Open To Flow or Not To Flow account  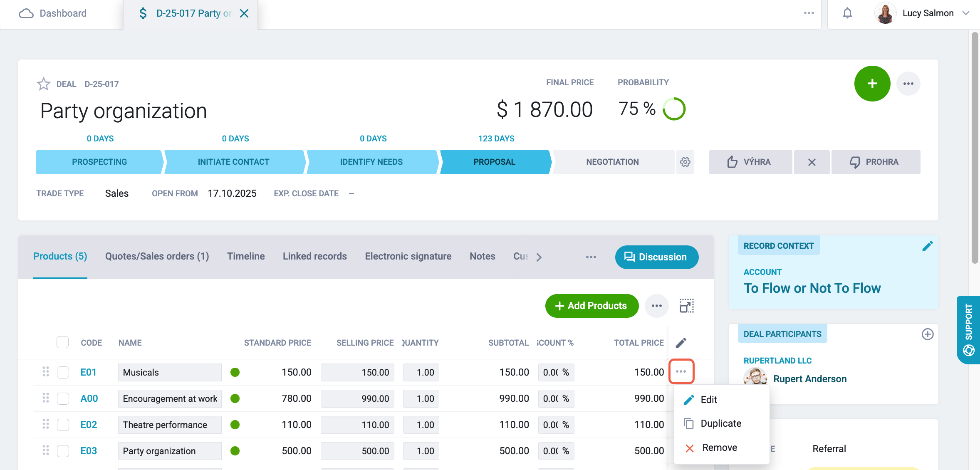812,288
